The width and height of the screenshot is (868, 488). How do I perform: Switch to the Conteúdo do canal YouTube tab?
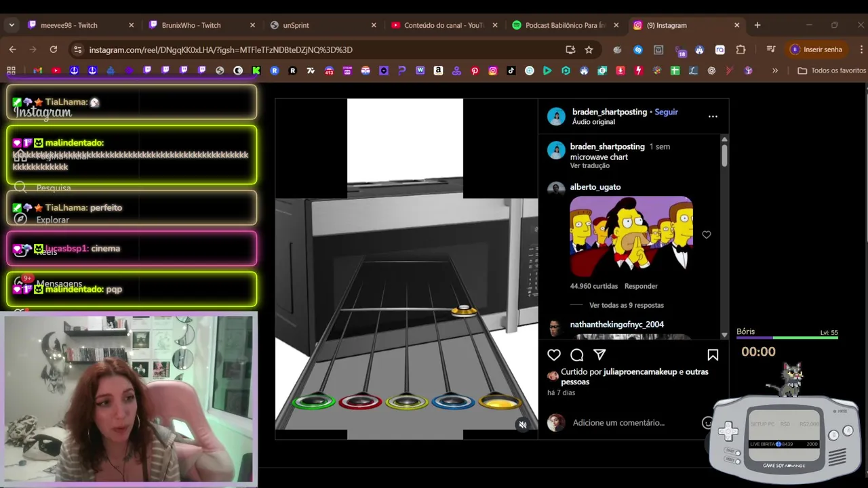point(444,25)
